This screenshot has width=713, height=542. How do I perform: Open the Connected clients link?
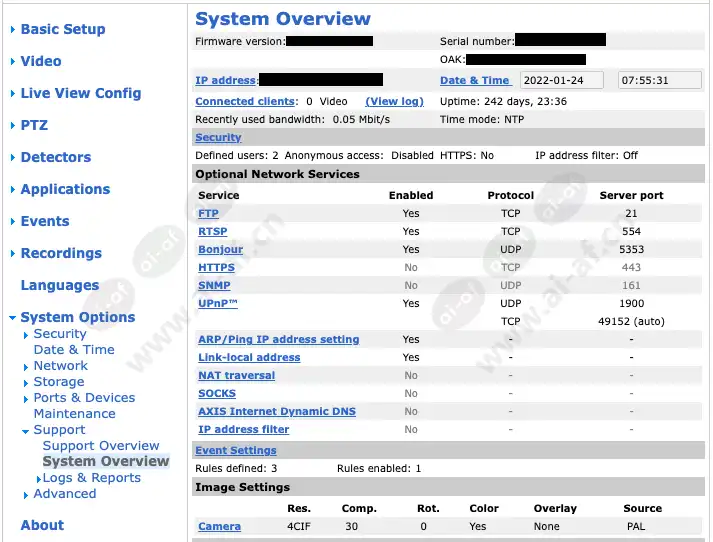pos(245,101)
